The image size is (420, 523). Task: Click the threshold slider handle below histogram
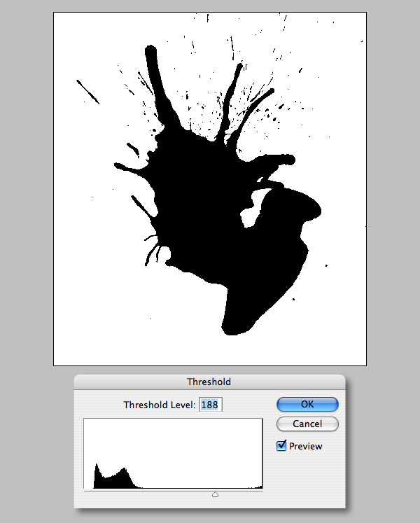[215, 494]
